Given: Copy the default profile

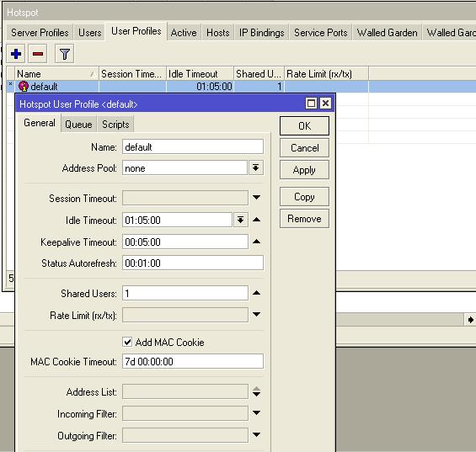Looking at the screenshot, I should tap(304, 197).
